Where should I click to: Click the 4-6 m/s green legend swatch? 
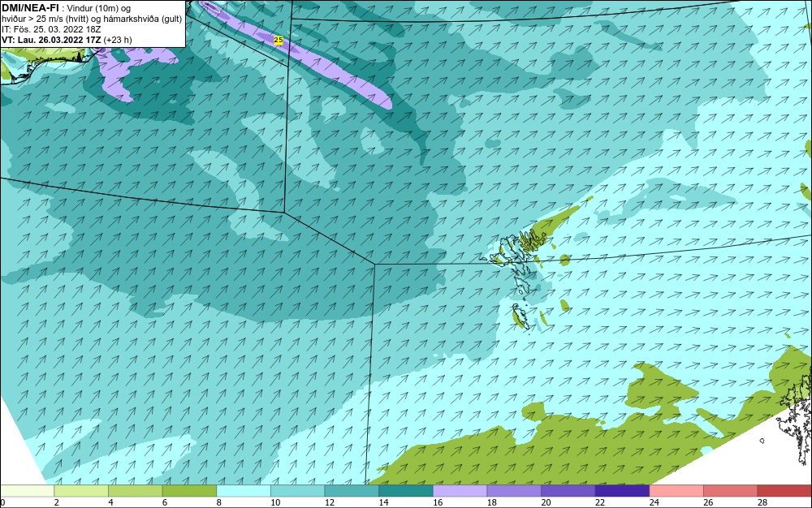135,491
